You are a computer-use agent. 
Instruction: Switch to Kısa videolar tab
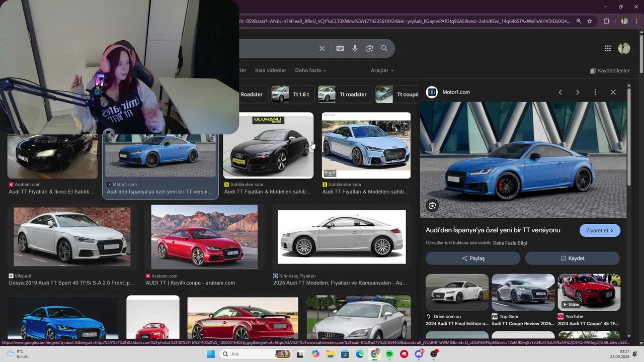(x=271, y=70)
